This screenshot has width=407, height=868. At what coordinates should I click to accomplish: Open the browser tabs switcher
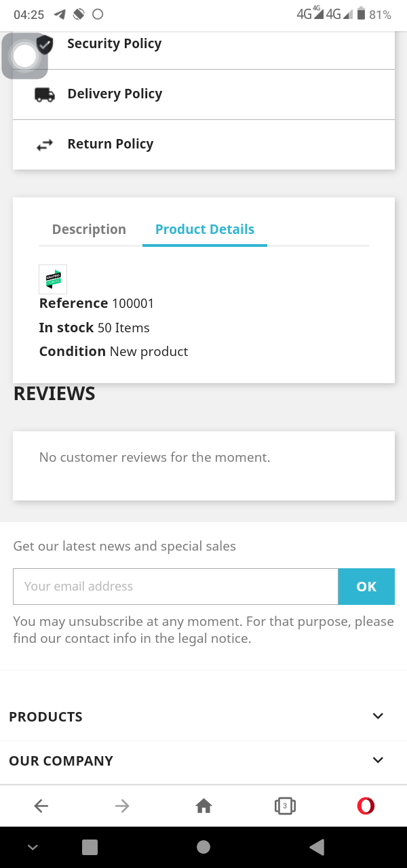(x=285, y=806)
